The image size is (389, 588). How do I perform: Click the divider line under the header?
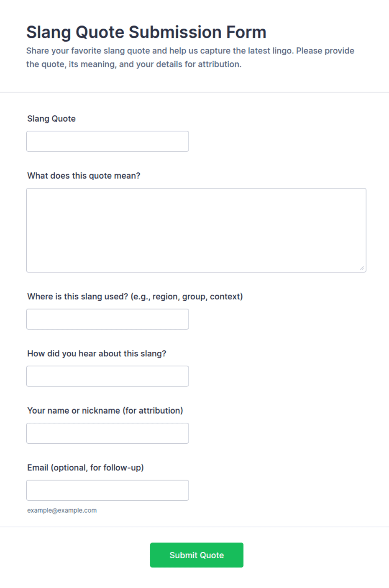194,92
